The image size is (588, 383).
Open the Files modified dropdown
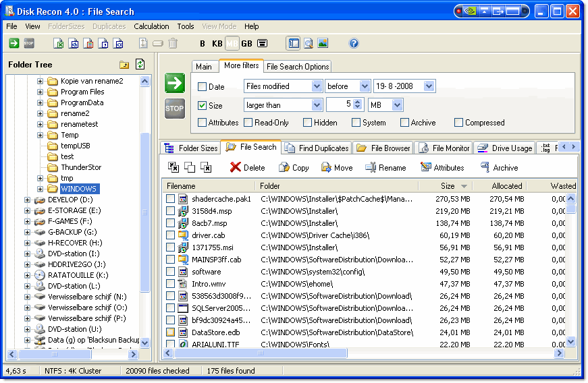[317, 86]
